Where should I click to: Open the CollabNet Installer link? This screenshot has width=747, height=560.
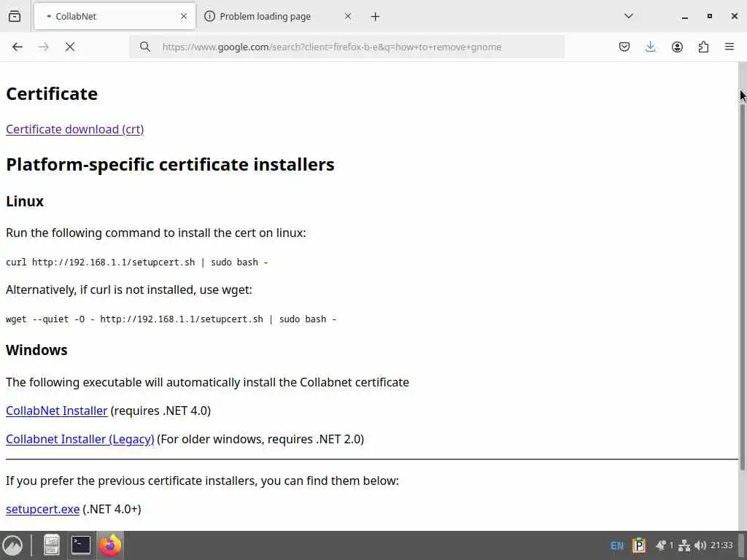point(57,411)
